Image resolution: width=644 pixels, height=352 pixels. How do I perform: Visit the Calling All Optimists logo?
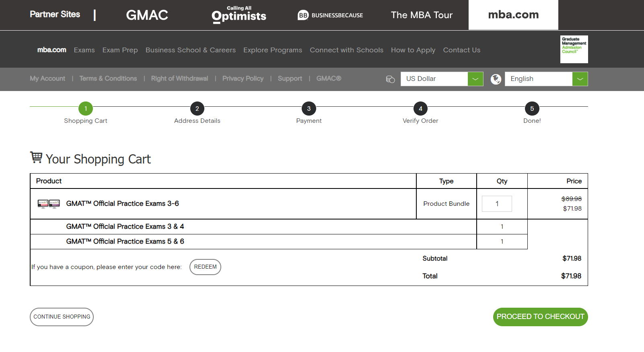click(239, 15)
